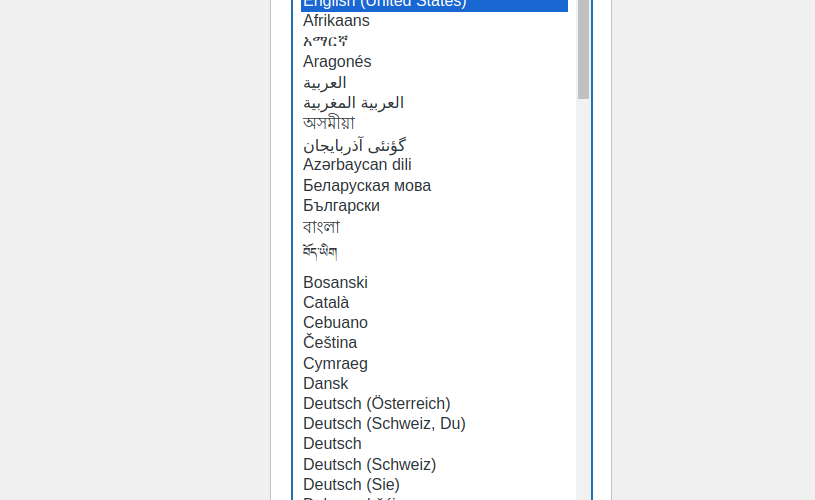Viewport: 815px width, 500px height.
Task: Choose Deutsch (Sie) from the list
Action: [351, 485]
